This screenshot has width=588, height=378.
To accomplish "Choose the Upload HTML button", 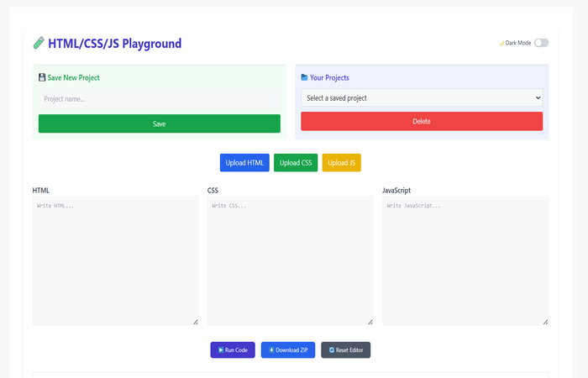I will [244, 162].
